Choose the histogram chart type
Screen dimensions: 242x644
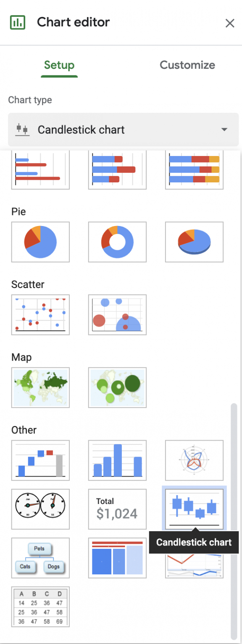117,460
